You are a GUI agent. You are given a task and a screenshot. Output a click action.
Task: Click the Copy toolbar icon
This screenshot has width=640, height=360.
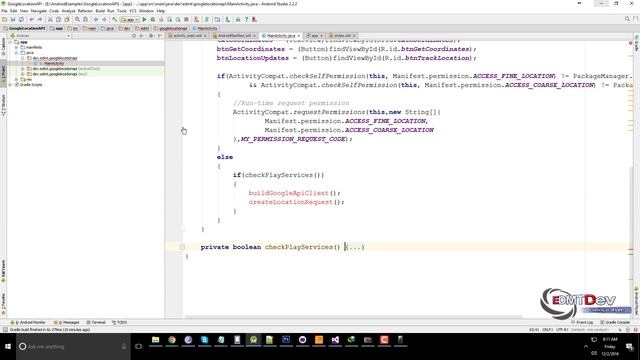(x=58, y=19)
